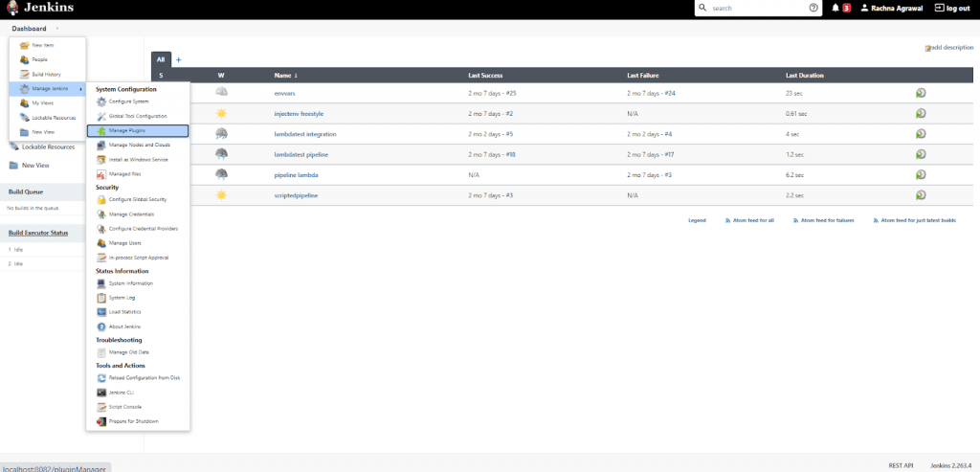Click the Global Tool Configuration tools icon
The height and width of the screenshot is (472, 980).
(x=101, y=116)
